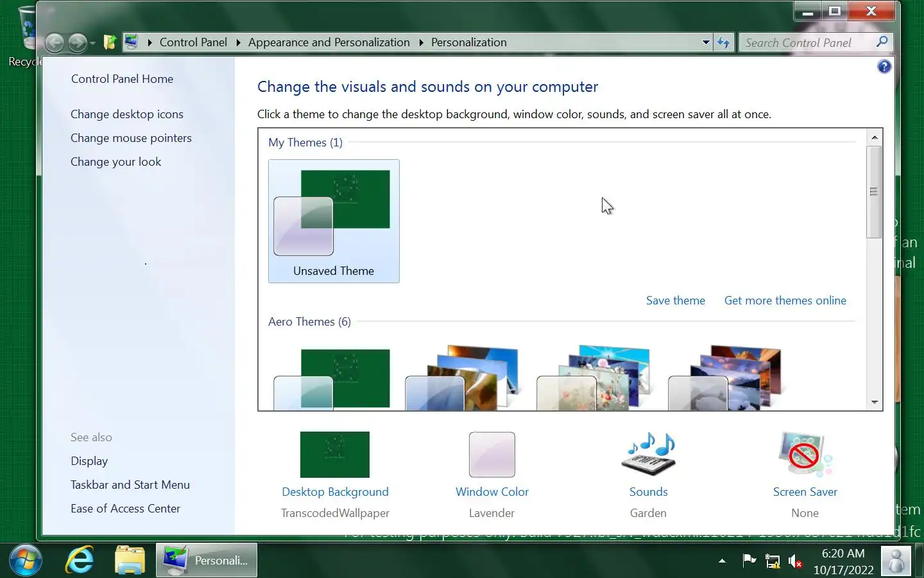
Task: Click the Up folder icon in address bar
Action: 110,42
